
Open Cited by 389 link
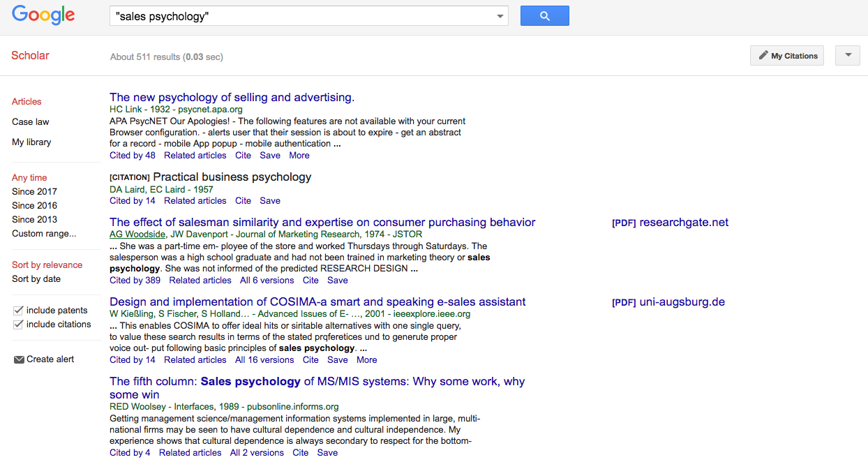135,281
